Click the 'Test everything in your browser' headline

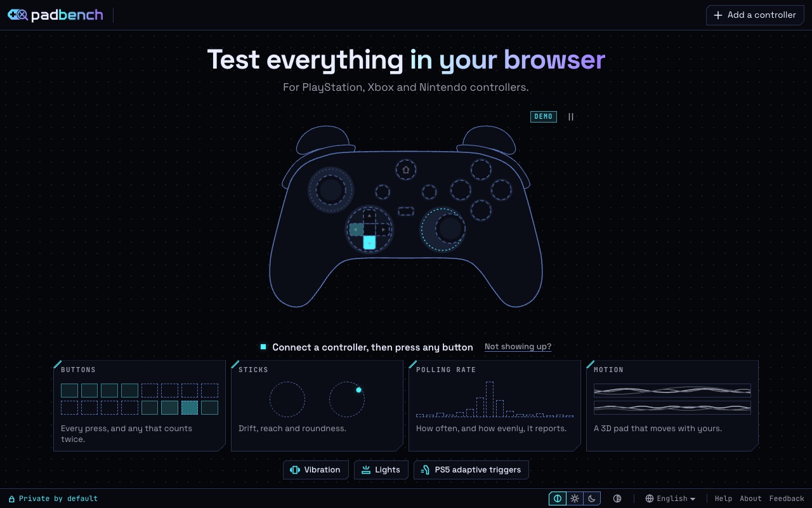pyautogui.click(x=406, y=60)
